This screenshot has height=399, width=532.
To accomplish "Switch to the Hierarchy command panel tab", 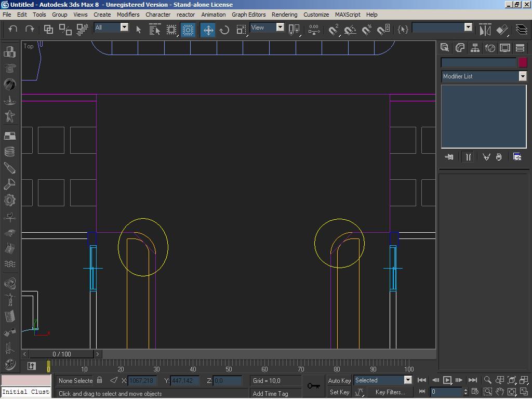I will [x=475, y=48].
